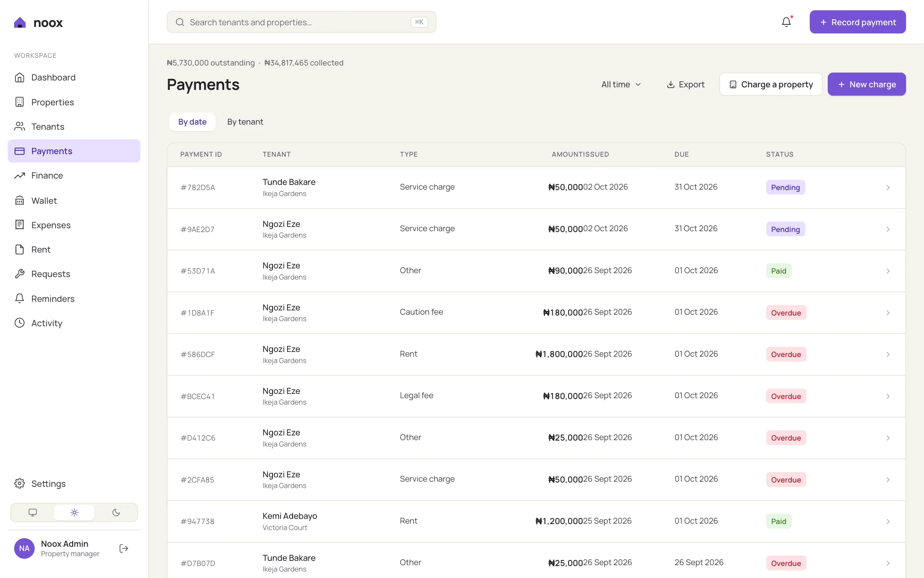The height and width of the screenshot is (578, 924).
Task: Switch to system theme monitor icon
Action: [33, 512]
